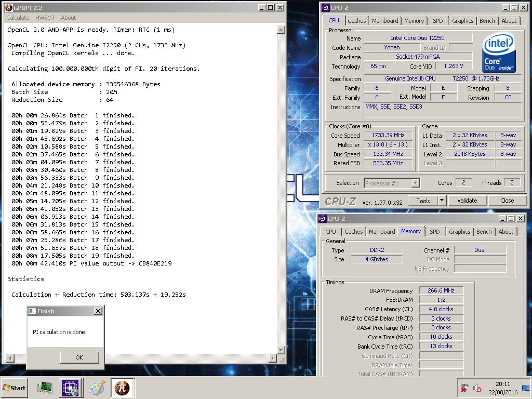Click the Name field Intel Core Duo T2250
Image resolution: width=532 pixels, height=399 pixels.
click(418, 38)
